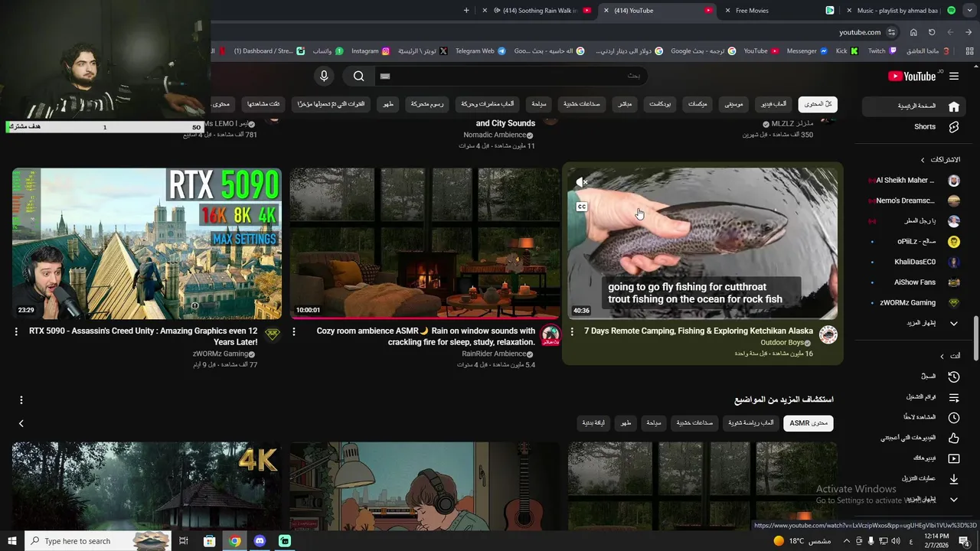This screenshot has height=551, width=980.
Task: Open the Cozy room ambience ASMR title
Action: [x=426, y=337]
